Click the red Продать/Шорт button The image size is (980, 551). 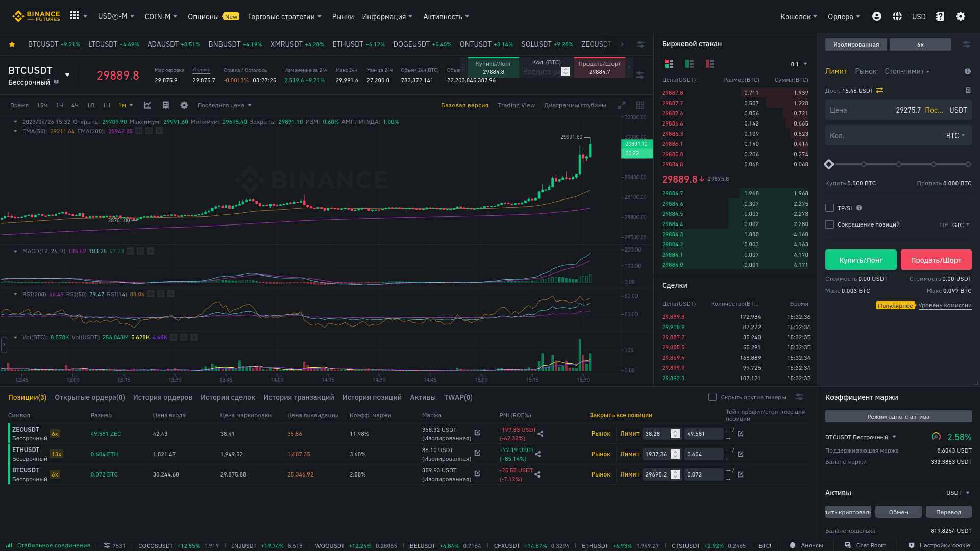coord(936,260)
